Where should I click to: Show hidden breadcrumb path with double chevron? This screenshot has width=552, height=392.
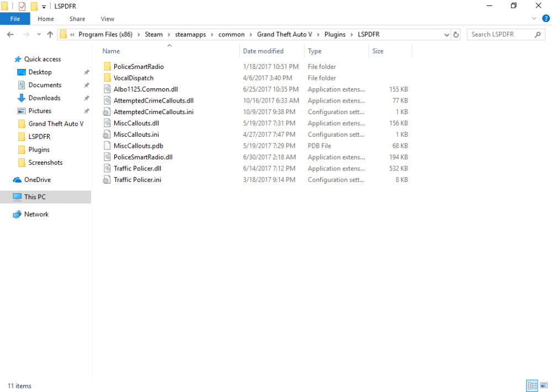(x=72, y=34)
